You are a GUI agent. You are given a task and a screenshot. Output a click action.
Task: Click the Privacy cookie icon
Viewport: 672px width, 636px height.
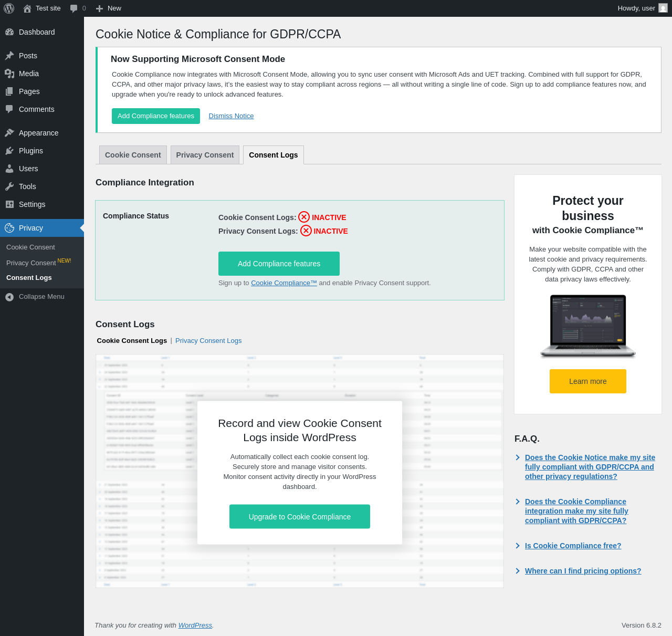click(x=9, y=228)
